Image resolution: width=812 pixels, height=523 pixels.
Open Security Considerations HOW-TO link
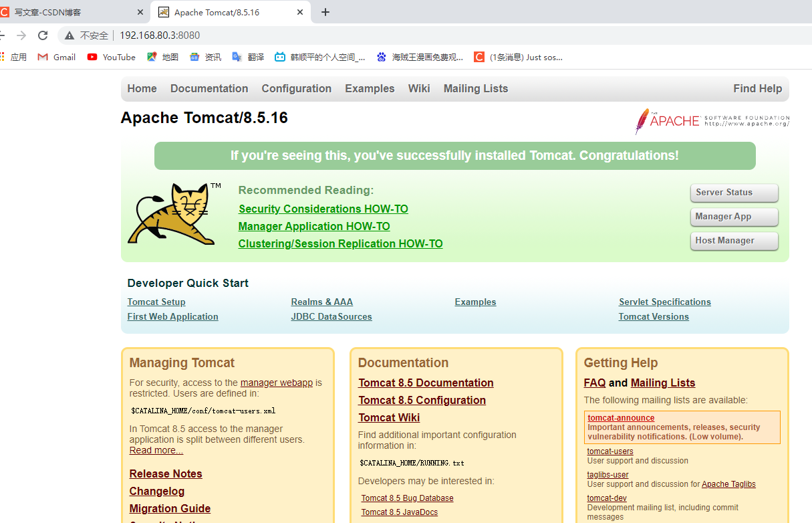click(323, 209)
